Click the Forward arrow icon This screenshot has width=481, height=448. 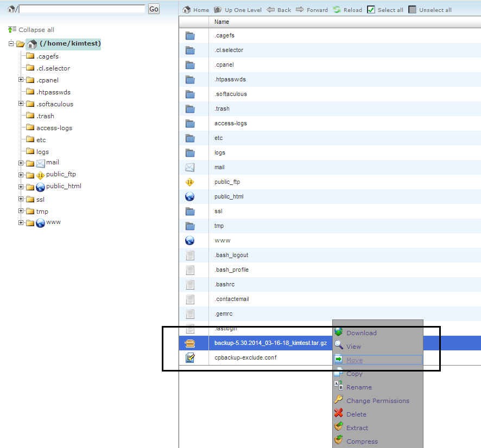pos(300,10)
